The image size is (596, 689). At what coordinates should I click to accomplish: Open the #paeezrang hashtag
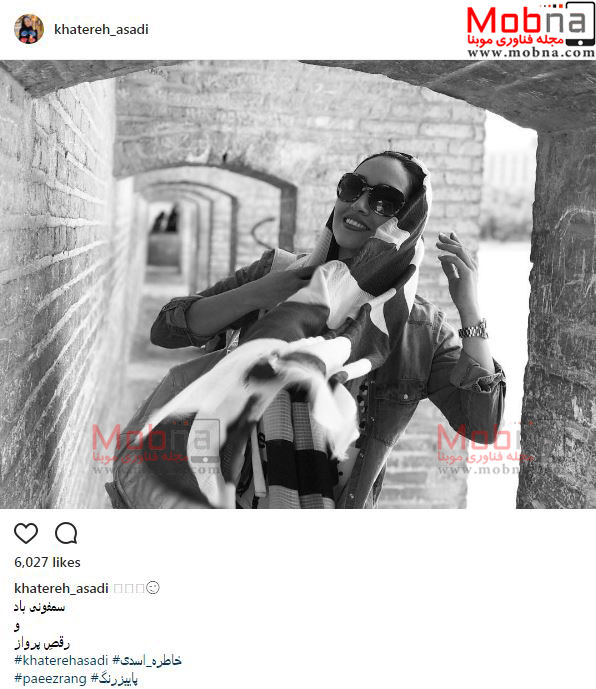click(x=51, y=679)
